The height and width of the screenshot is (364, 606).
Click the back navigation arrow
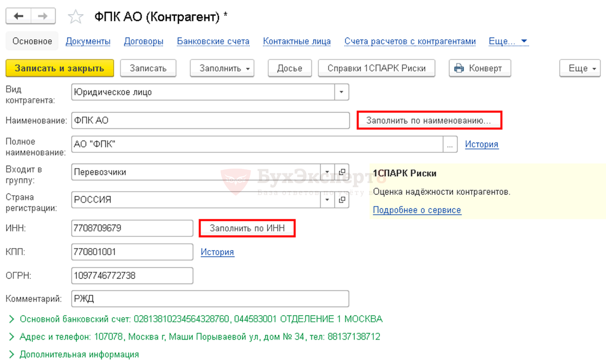[18, 16]
